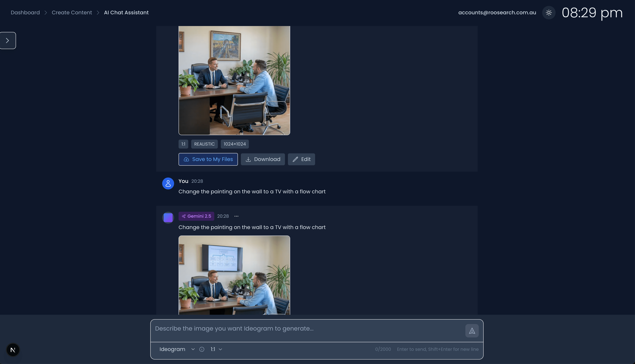Click the Gemini 2.5 model badge
Image resolution: width=635 pixels, height=364 pixels.
[x=196, y=216]
